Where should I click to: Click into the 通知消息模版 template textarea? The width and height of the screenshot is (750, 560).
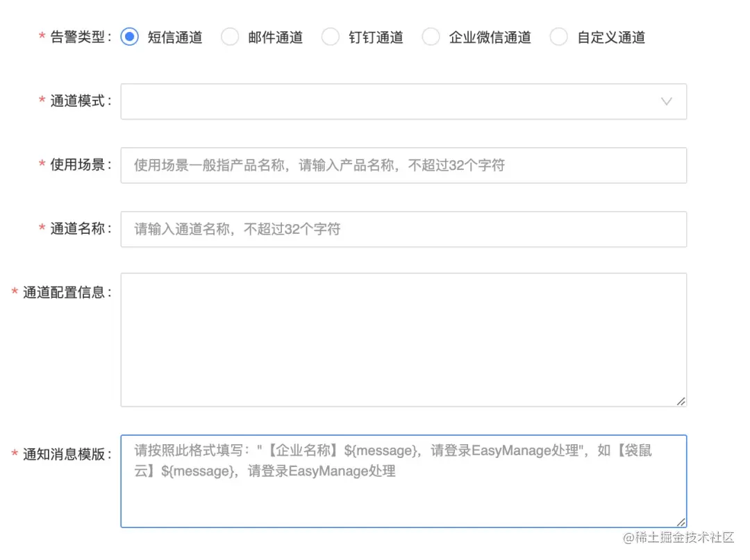coord(403,479)
